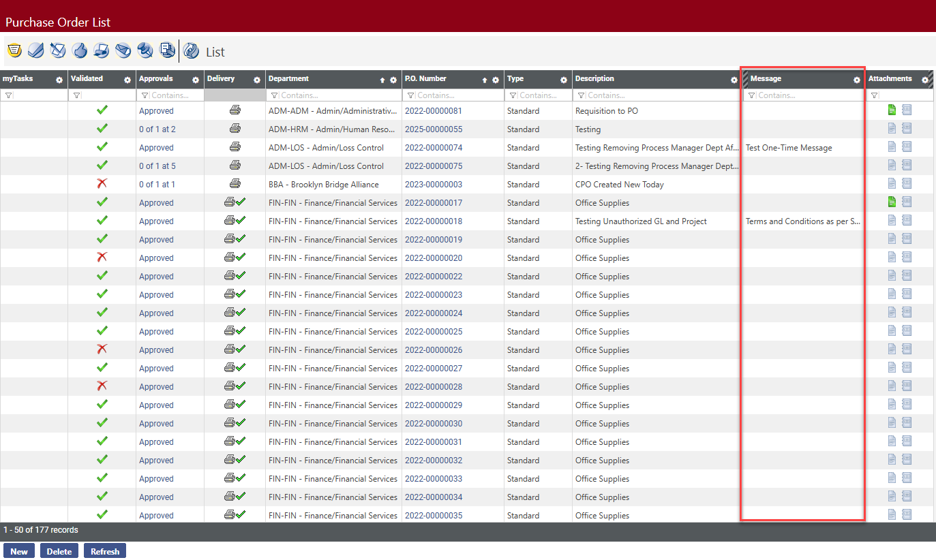
Task: Click the pushpin toolbar icon
Action: (145, 50)
